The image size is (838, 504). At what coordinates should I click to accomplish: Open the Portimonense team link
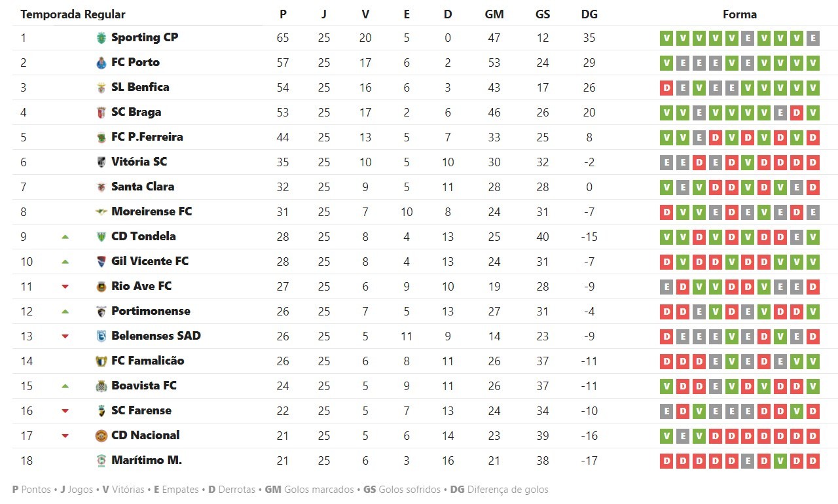[x=151, y=311]
